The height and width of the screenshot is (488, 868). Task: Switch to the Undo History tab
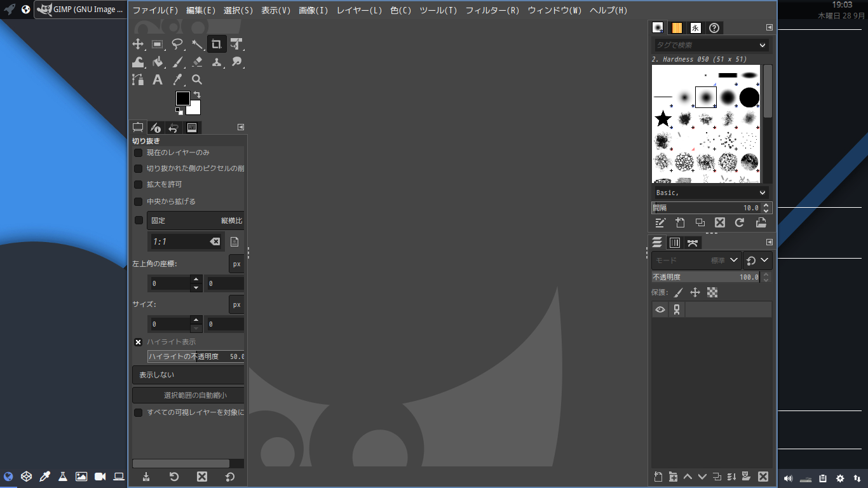tap(173, 128)
